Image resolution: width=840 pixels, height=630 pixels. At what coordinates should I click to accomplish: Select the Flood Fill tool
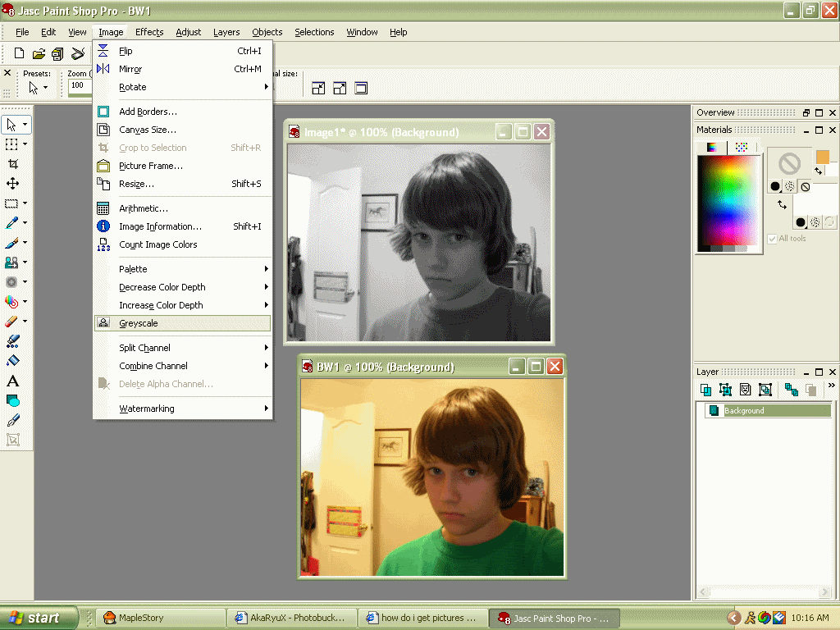point(13,361)
